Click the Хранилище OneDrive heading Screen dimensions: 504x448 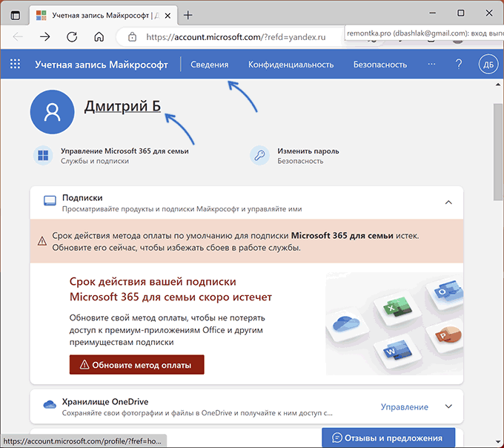105,402
